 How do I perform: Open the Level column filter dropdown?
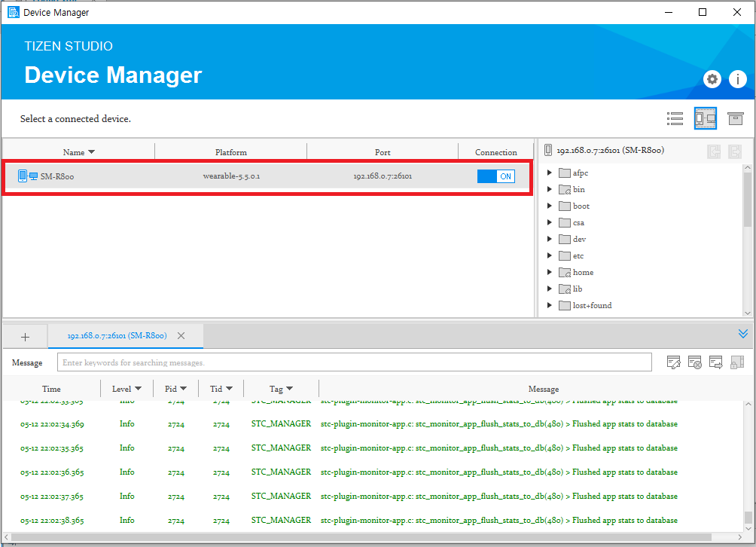[139, 389]
